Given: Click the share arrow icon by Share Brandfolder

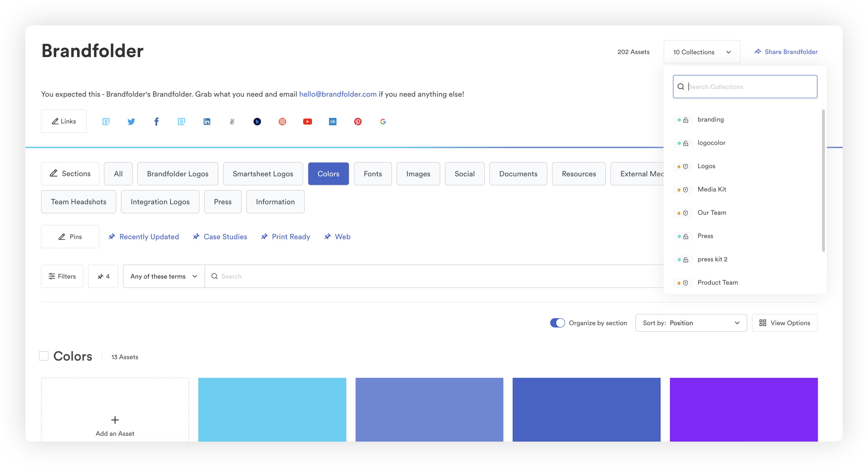Looking at the screenshot, I should point(758,51).
